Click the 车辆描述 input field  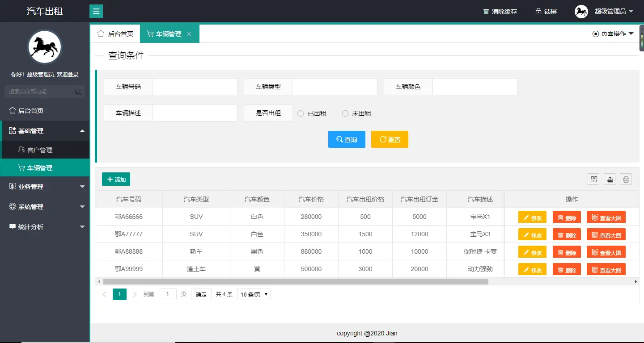point(195,113)
